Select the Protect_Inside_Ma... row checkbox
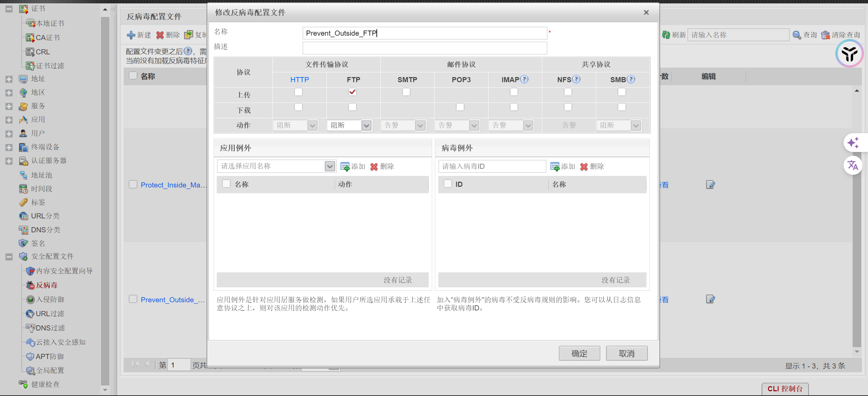Screen dimensions: 868x396 133,184
